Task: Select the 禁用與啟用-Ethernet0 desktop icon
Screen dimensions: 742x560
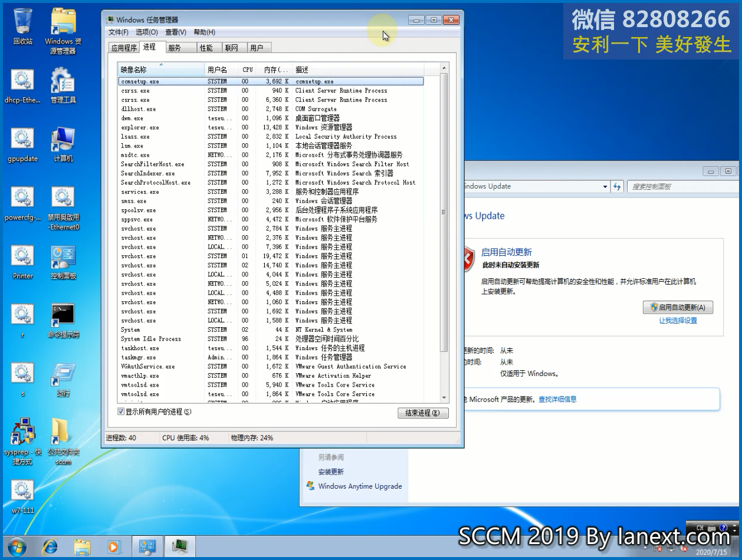Action: coord(63,208)
